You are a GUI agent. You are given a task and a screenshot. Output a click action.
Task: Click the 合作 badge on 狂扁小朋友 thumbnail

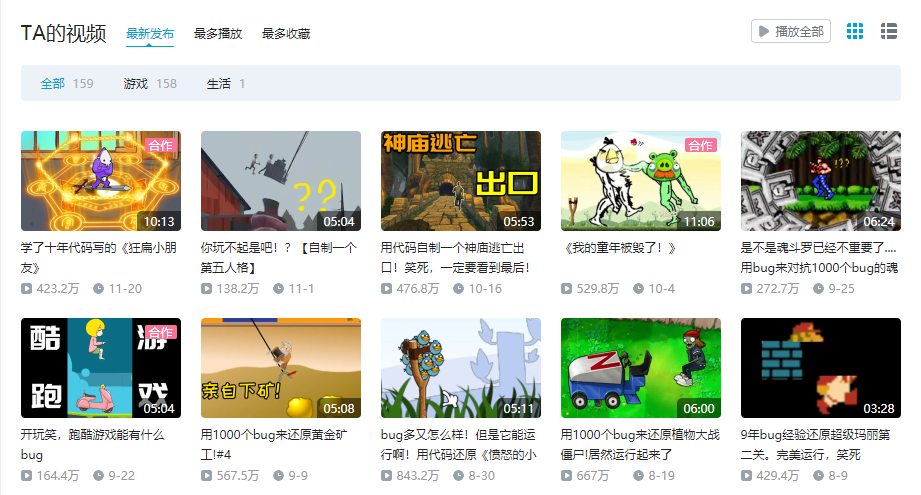161,145
